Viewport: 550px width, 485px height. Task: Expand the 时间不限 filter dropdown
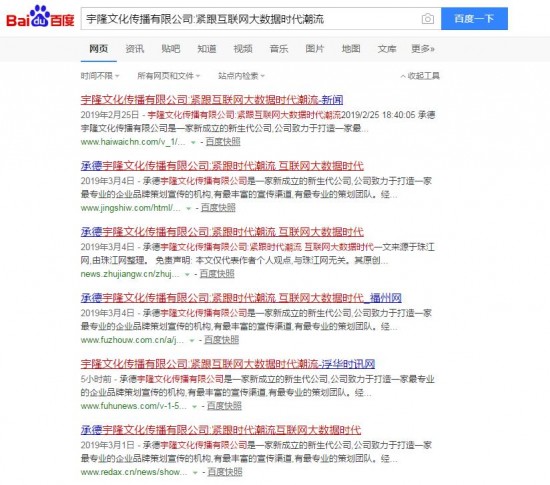[100, 76]
